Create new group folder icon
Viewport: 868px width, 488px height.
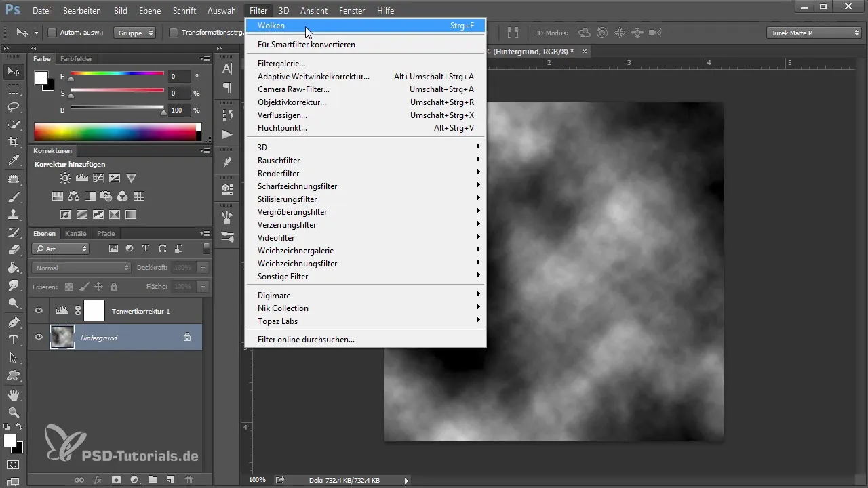[x=153, y=480]
